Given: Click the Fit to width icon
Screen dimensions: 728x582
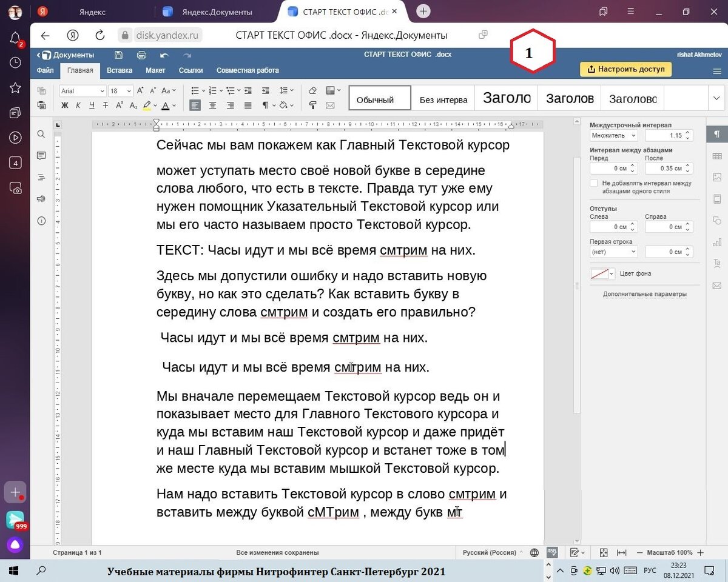Looking at the screenshot, I should (622, 552).
